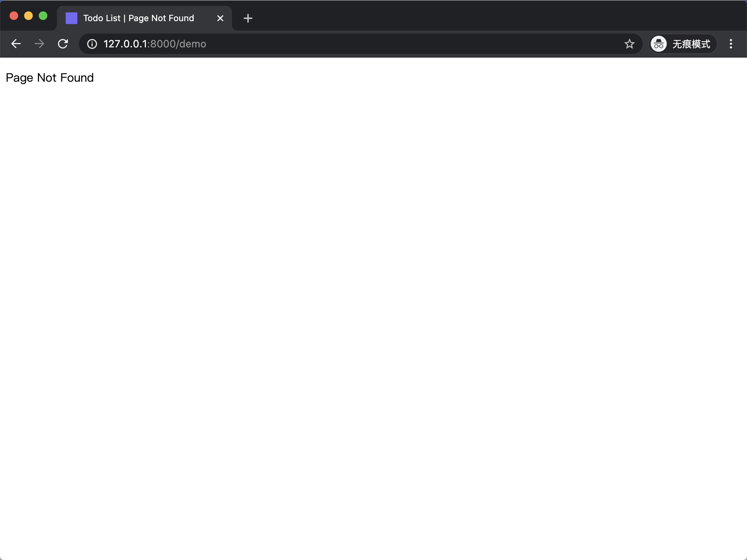Toggle the bookmark for current page

click(629, 44)
